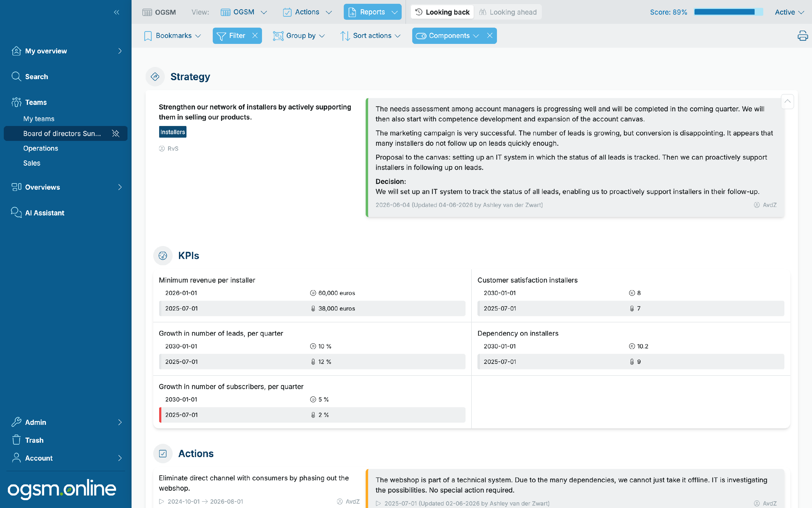Click the Teams people icon
This screenshot has width=812, height=508.
(16, 102)
